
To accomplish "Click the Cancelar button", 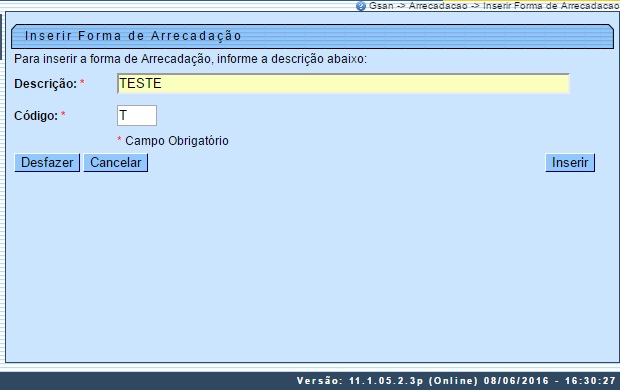I will 116,163.
